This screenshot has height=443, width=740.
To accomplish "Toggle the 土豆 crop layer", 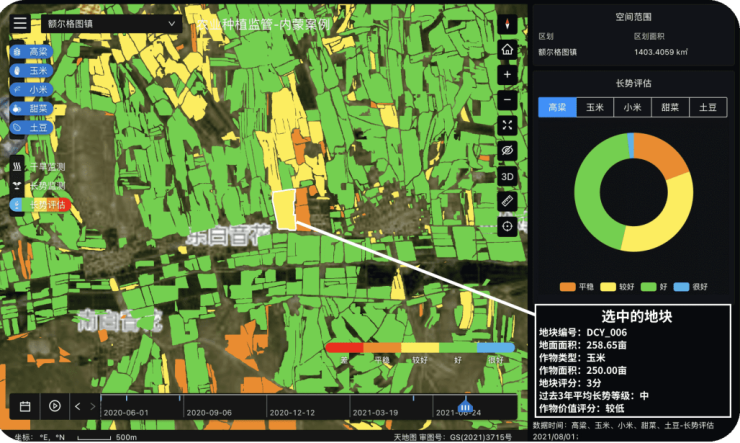I will pos(31,127).
